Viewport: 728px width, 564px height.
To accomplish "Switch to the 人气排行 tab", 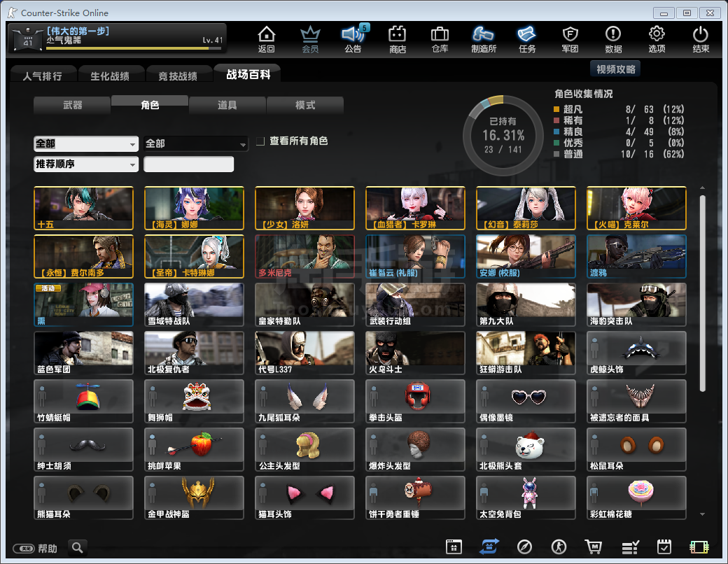I will (43, 76).
